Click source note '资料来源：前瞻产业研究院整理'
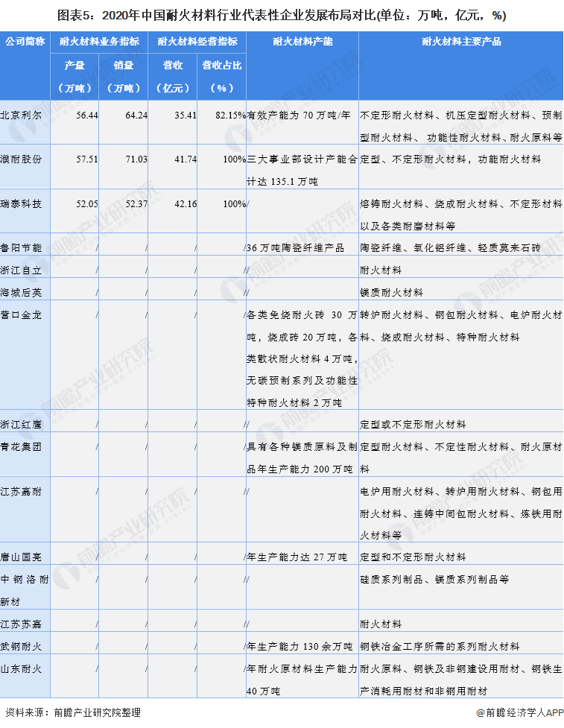564x728 pixels. pyautogui.click(x=73, y=712)
